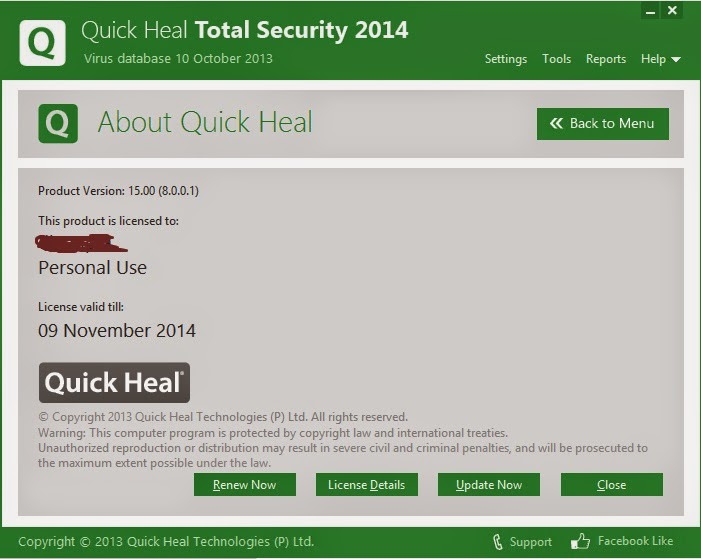
Task: Minimize the Quick Heal window
Action: [650, 11]
